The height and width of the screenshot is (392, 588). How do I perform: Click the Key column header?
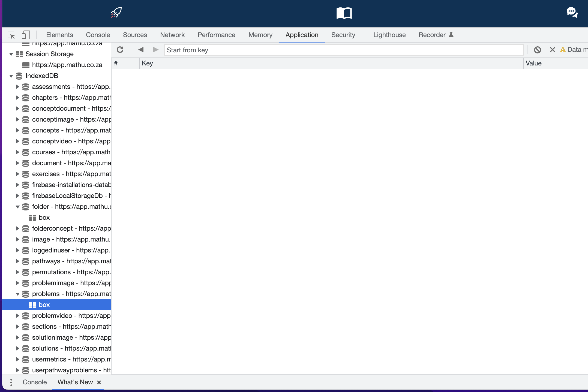pos(331,63)
